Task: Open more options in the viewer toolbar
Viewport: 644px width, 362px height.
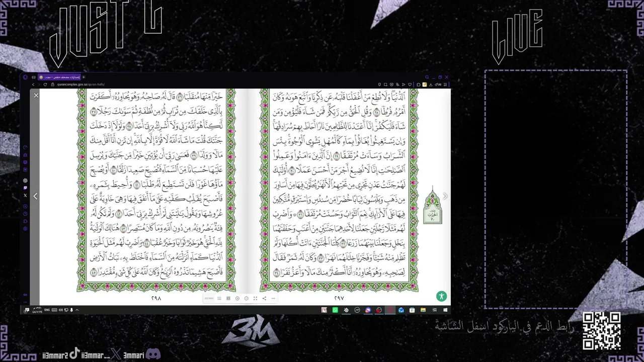Action: (273, 299)
